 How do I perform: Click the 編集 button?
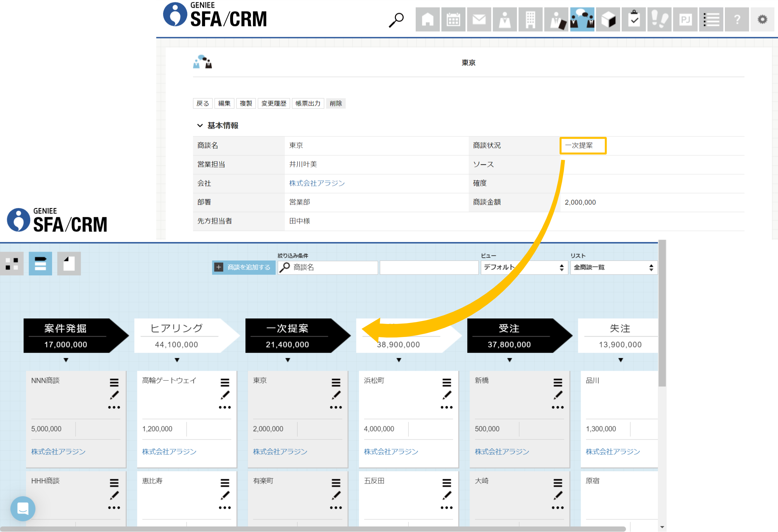point(224,104)
